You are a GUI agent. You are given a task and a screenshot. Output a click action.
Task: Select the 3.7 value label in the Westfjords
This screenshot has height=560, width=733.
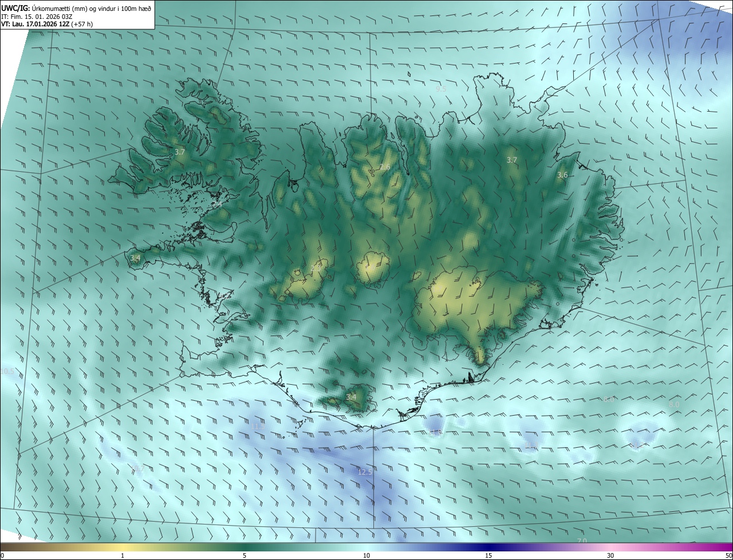coord(180,152)
